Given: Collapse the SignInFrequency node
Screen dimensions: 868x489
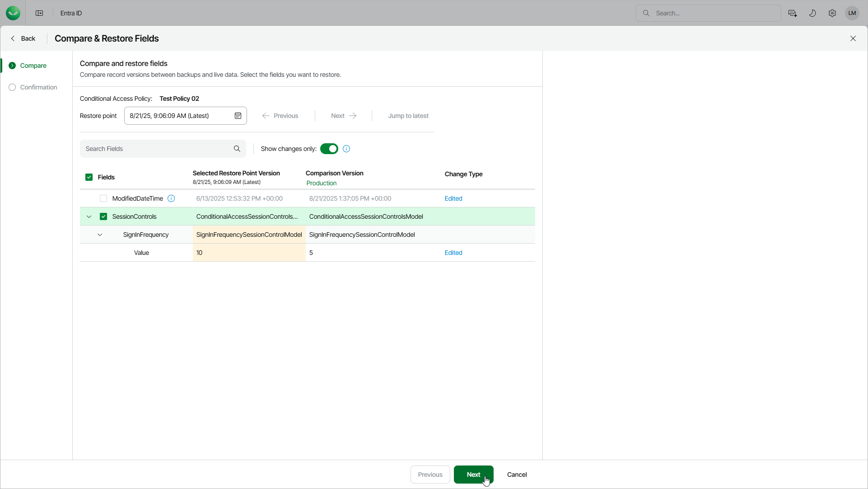Looking at the screenshot, I should (x=100, y=235).
